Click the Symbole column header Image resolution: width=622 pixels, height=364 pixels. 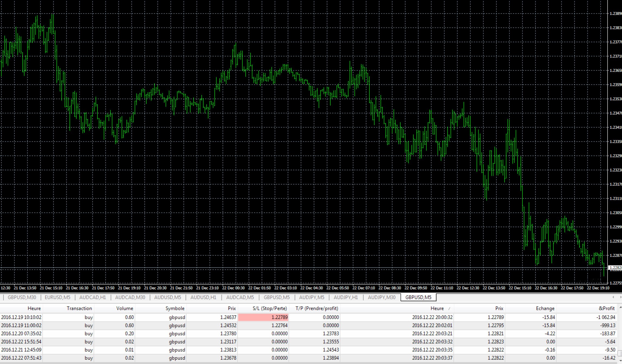pyautogui.click(x=175, y=308)
